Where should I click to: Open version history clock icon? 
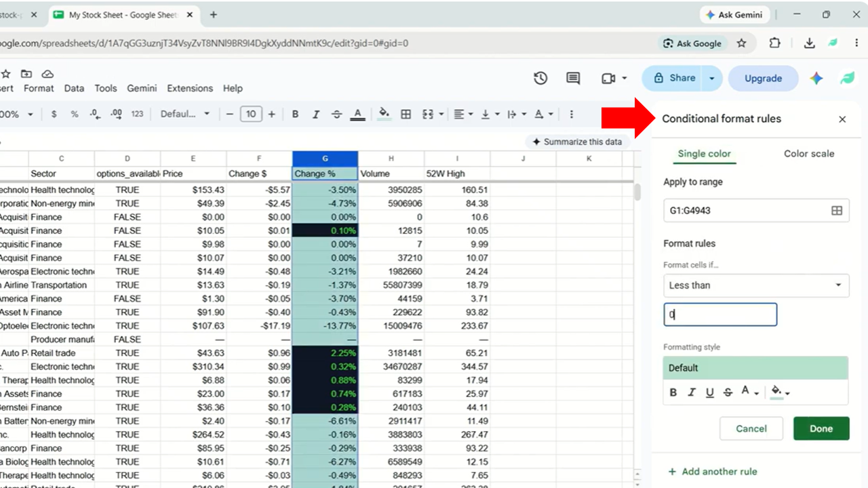coord(540,78)
